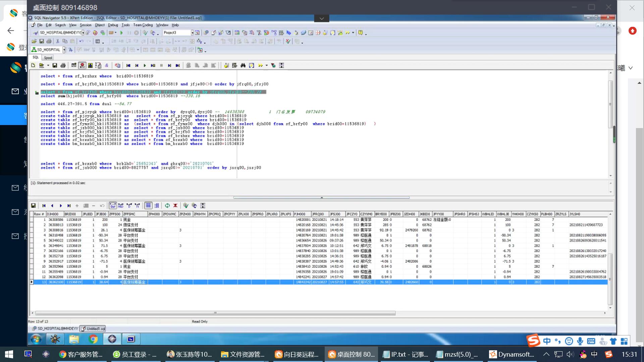The image size is (644, 362).
Task: Toggle grid view mode in results toolbar
Action: tap(148, 205)
